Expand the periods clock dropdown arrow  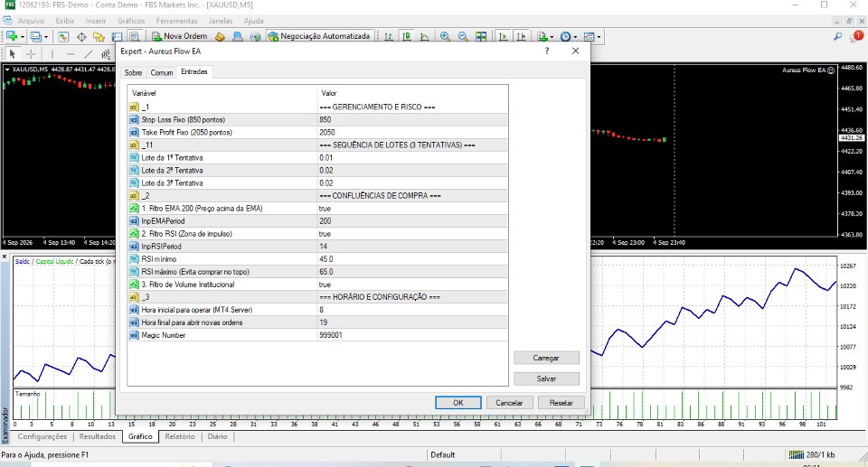point(575,37)
